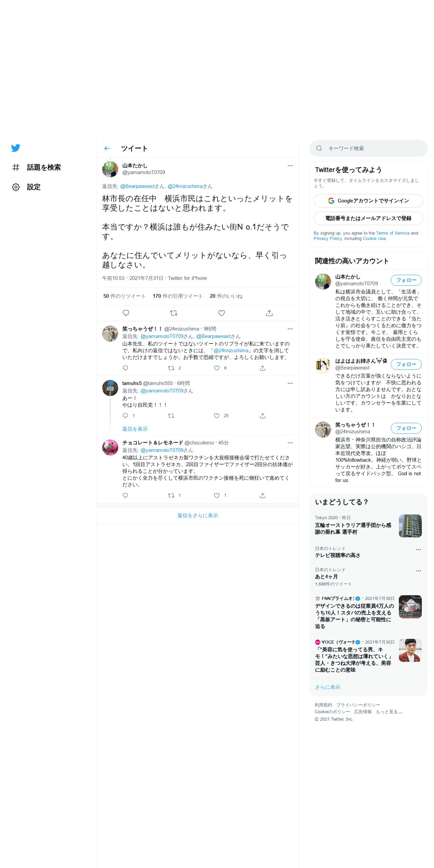
Task: Go back using the left arrow icon
Action: [107, 148]
